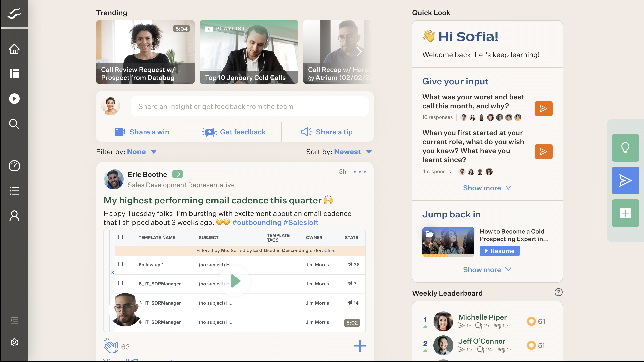644x362 pixels.
Task: Open the three-dot menu on Eric Boothe's post
Action: coord(360,171)
